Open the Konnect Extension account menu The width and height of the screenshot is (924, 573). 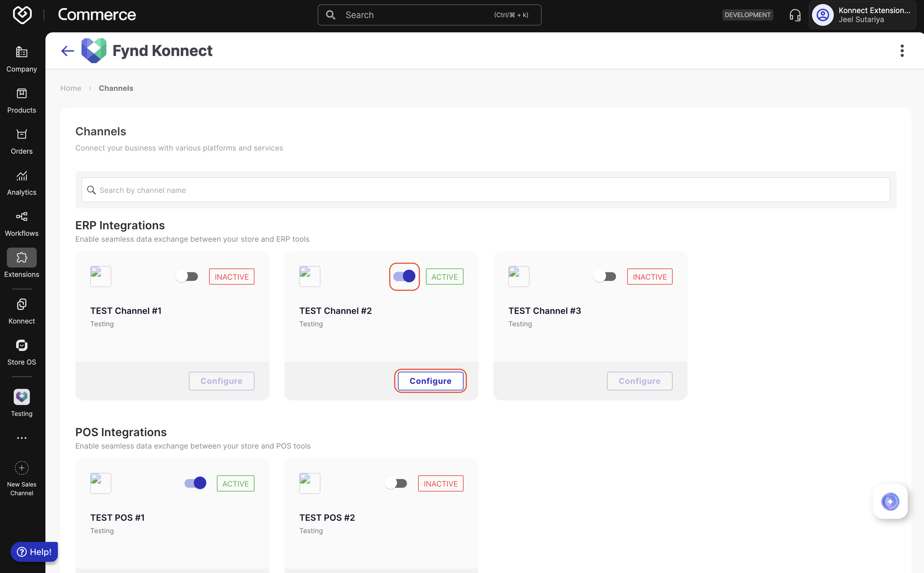click(862, 15)
